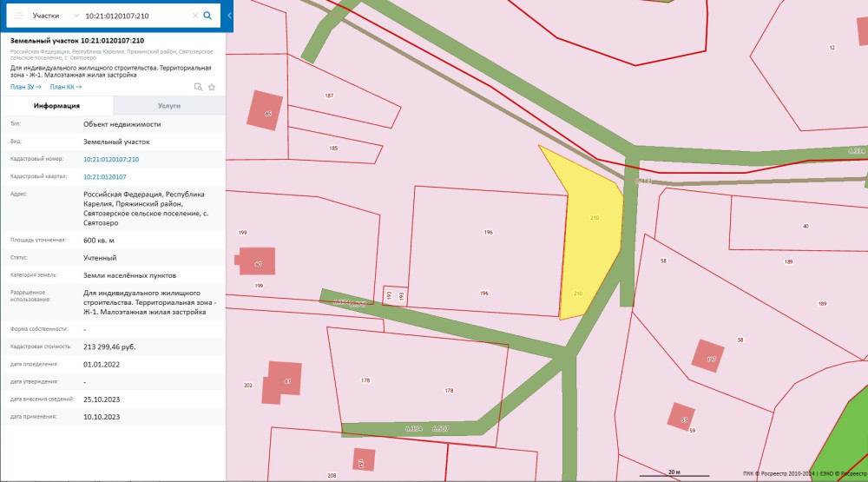This screenshot has width=868, height=482.
Task: Click the red building labeled 59
Action: [681, 417]
